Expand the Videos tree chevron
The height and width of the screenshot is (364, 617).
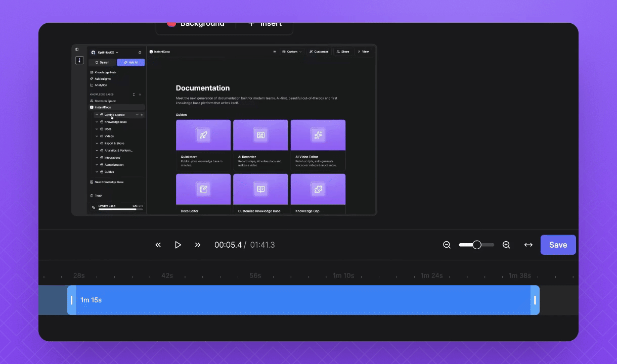[97, 136]
